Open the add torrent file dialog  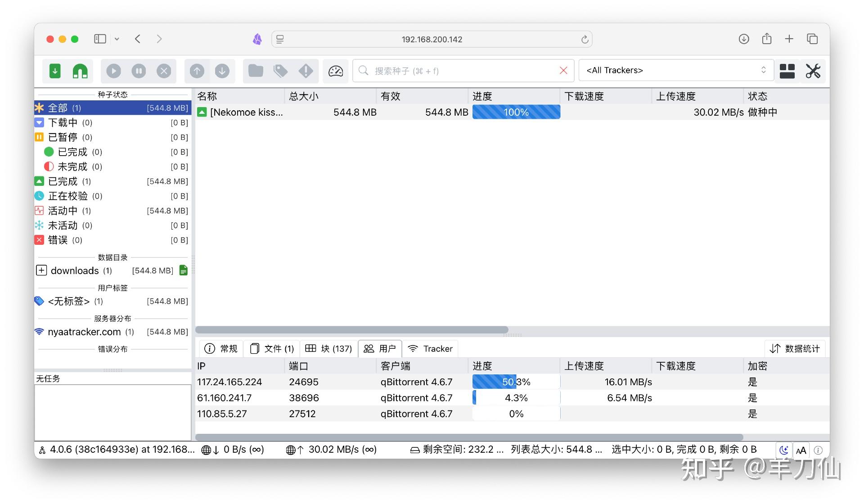coord(54,71)
